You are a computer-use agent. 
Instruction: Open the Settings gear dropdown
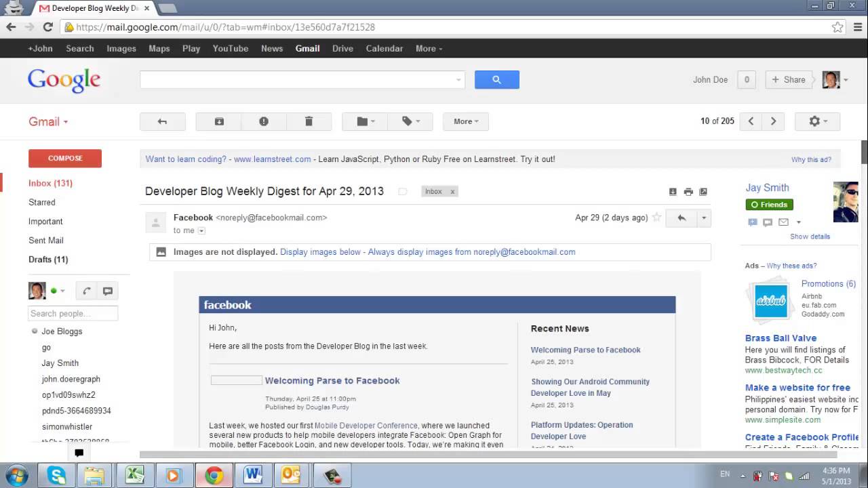coord(817,121)
